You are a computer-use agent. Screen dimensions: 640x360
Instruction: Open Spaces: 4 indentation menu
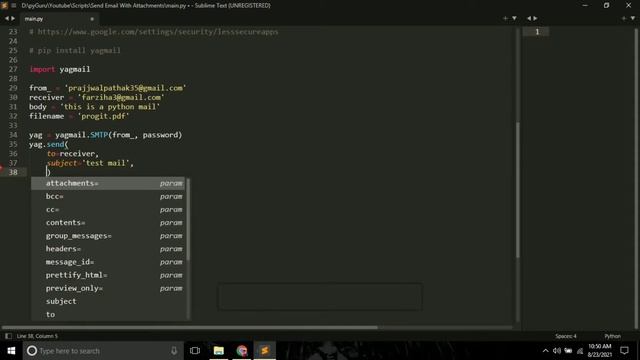[x=566, y=336]
